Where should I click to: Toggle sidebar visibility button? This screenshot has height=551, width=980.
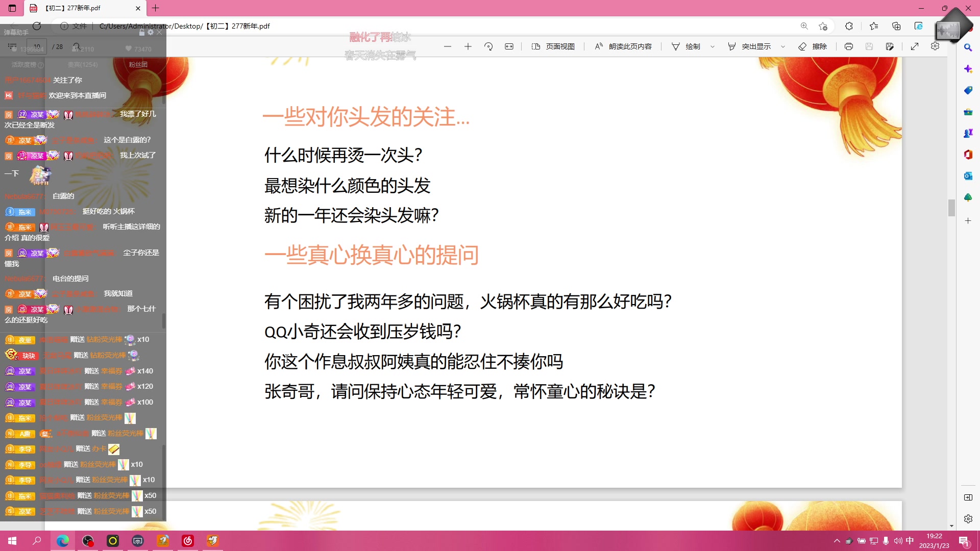[968, 497]
